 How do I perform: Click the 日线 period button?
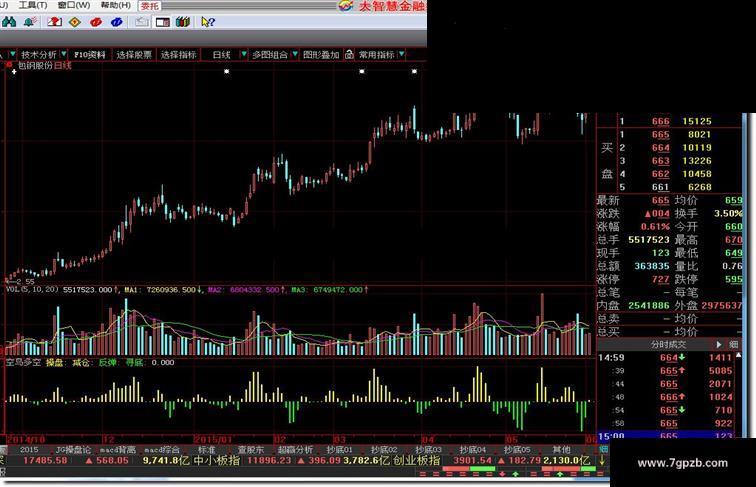(x=221, y=54)
